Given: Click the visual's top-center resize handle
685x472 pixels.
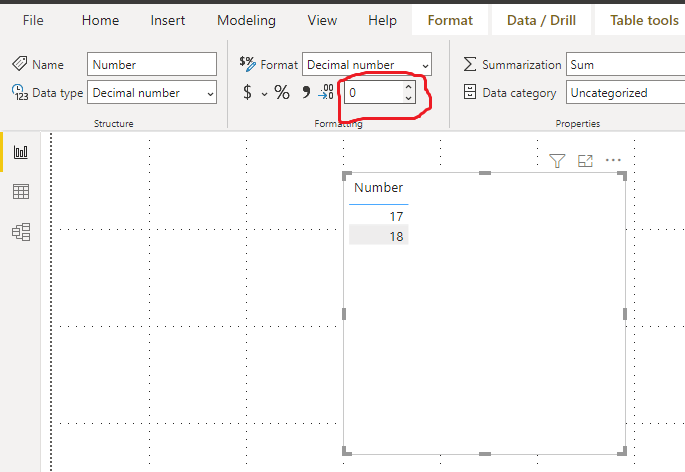Looking at the screenshot, I should [485, 173].
